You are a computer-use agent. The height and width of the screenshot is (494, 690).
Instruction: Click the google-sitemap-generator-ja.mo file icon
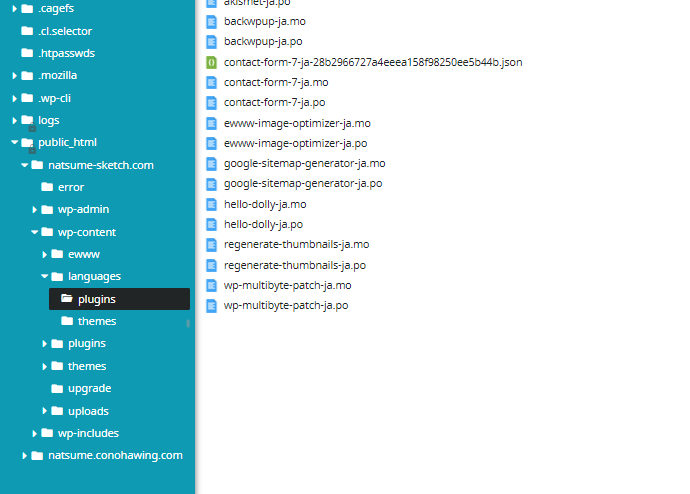pos(212,164)
